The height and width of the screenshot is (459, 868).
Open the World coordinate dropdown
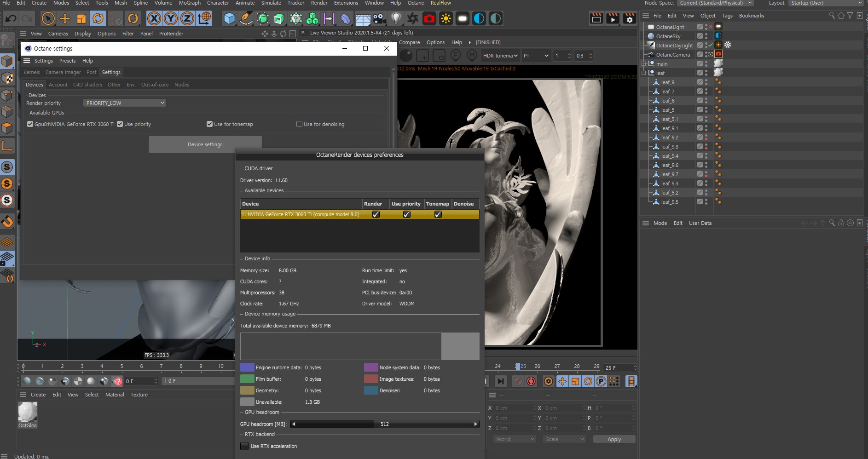point(515,439)
